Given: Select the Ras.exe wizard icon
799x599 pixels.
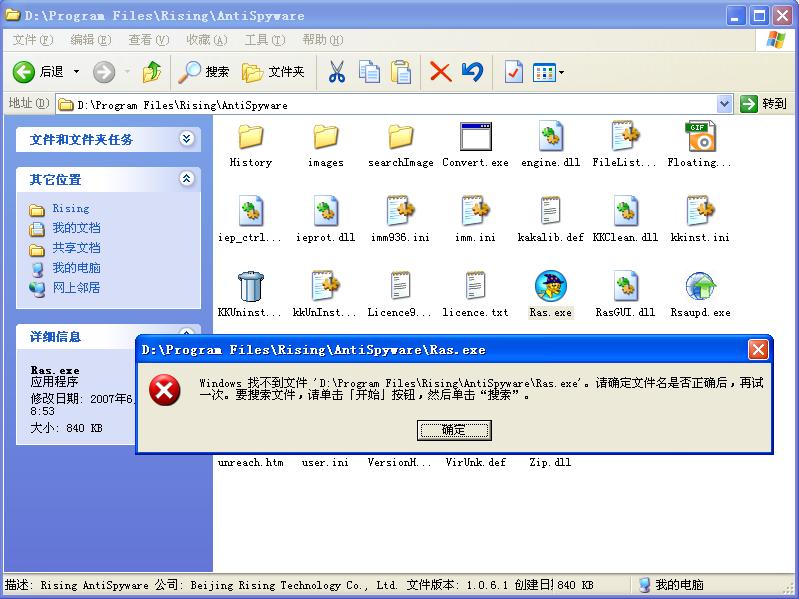Looking at the screenshot, I should tap(550, 286).
